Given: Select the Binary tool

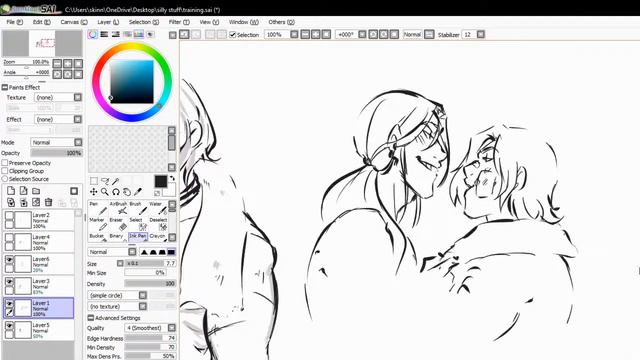Looking at the screenshot, I should click(118, 237).
